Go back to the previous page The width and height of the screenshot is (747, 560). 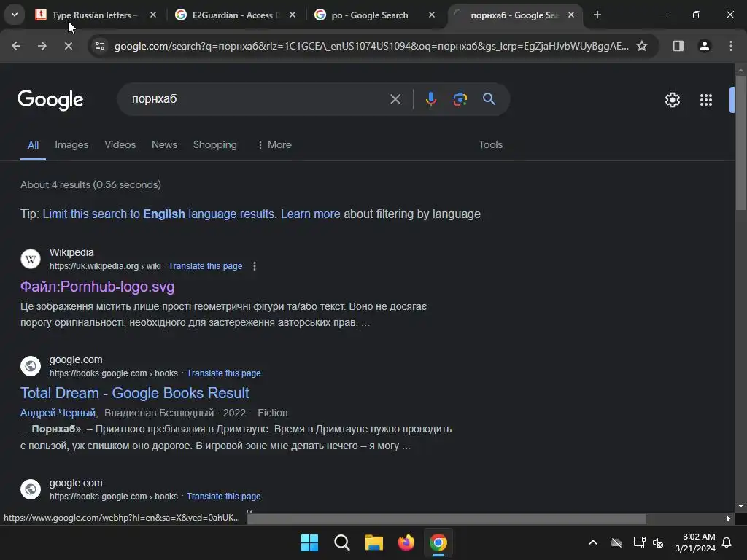pos(16,46)
